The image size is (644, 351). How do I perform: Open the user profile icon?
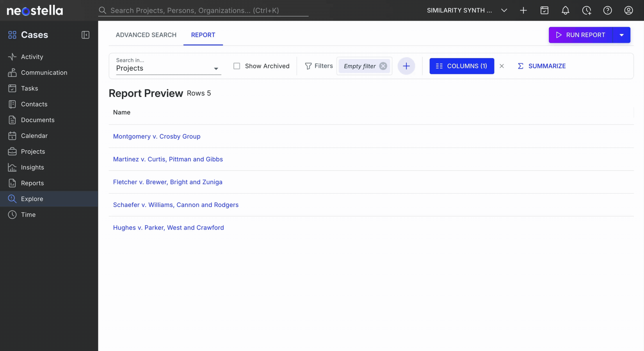[628, 11]
